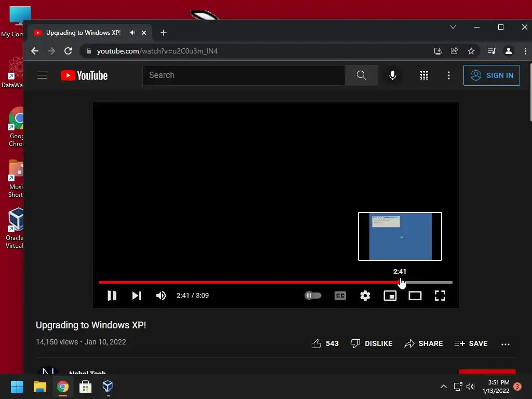Click Chrome icon in taskbar
This screenshot has width=532, height=399.
click(63, 387)
